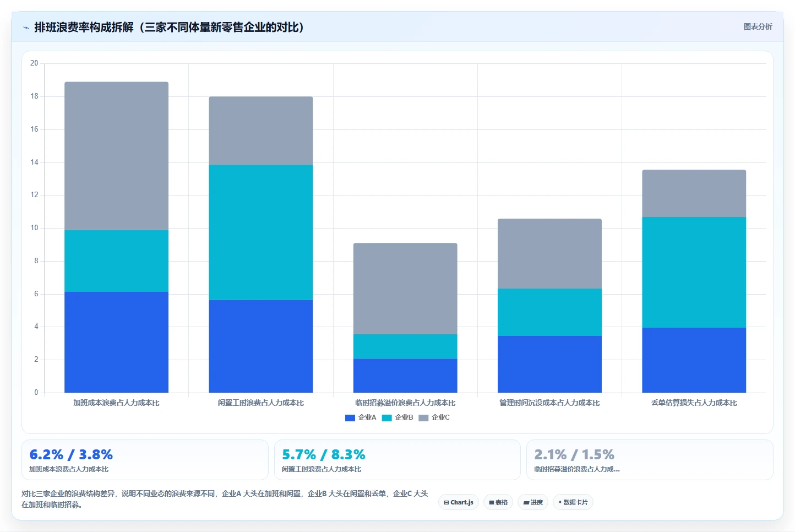Click 企业B segment of 闲置工时浪费 bar

point(261,232)
